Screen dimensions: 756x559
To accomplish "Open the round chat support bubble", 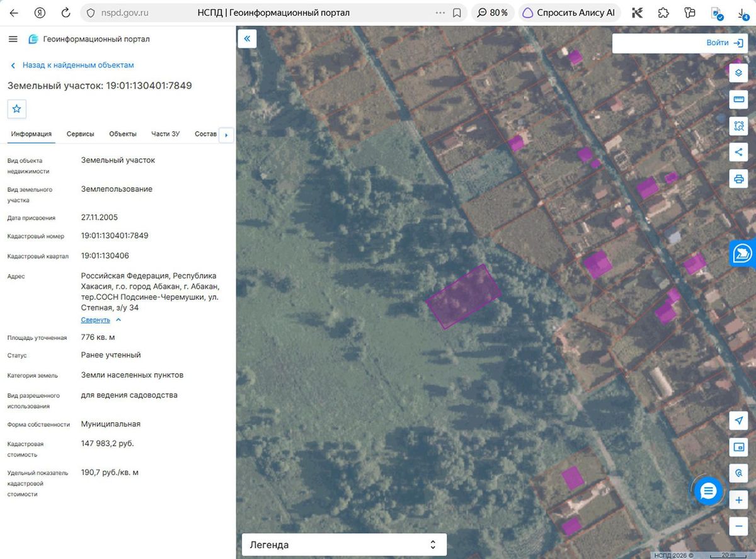I will (x=709, y=491).
